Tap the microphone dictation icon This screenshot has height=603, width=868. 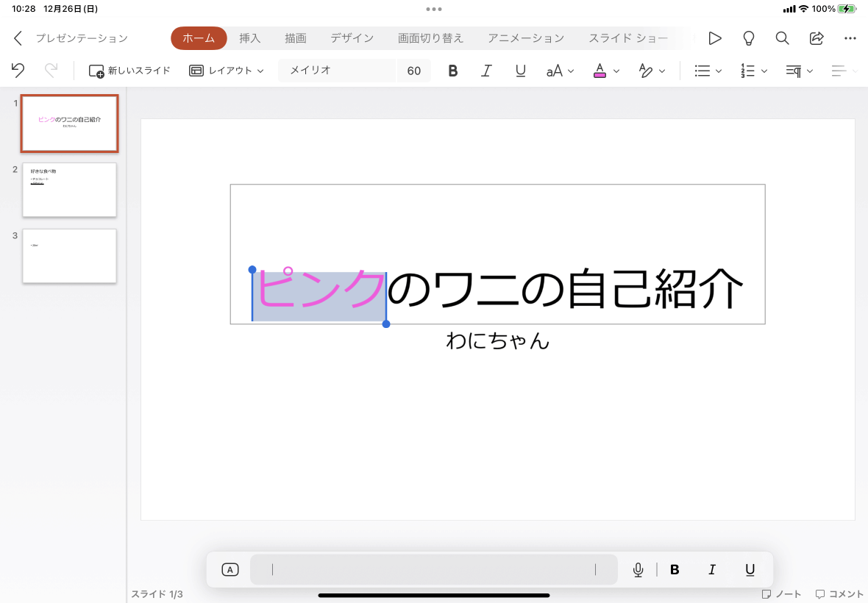[638, 569]
